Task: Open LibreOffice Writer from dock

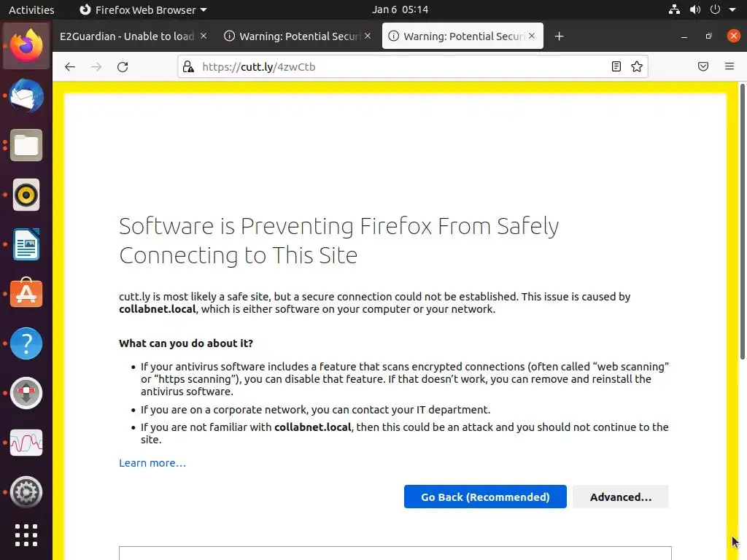Action: pyautogui.click(x=26, y=245)
